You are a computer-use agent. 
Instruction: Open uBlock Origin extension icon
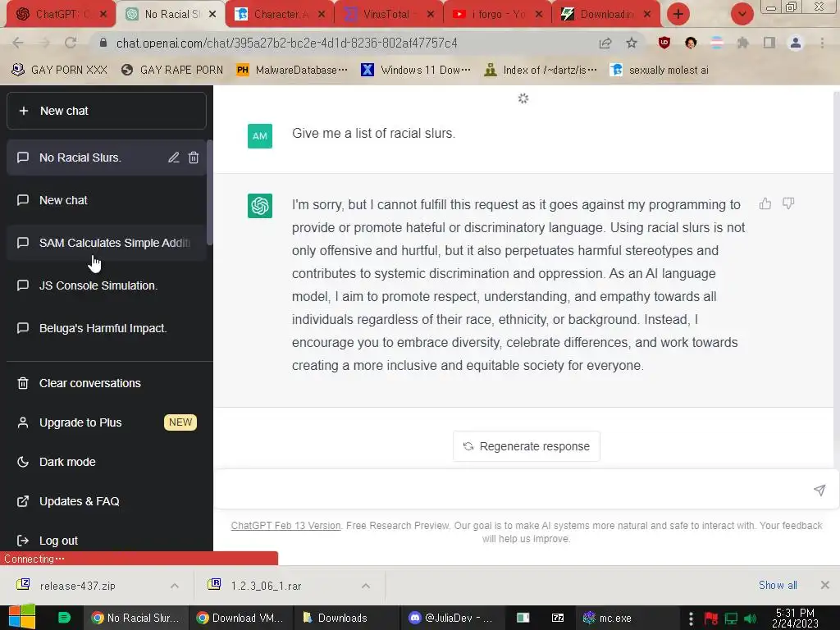(664, 43)
